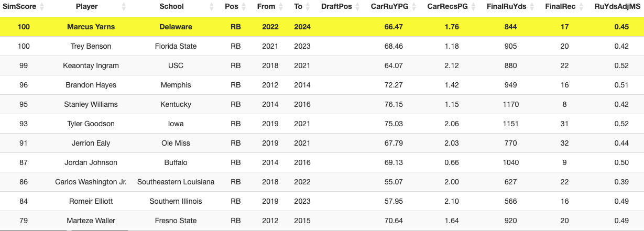Sort by DraftPos column arrows
Image resolution: width=644 pixels, height=231 pixels.
click(357, 7)
